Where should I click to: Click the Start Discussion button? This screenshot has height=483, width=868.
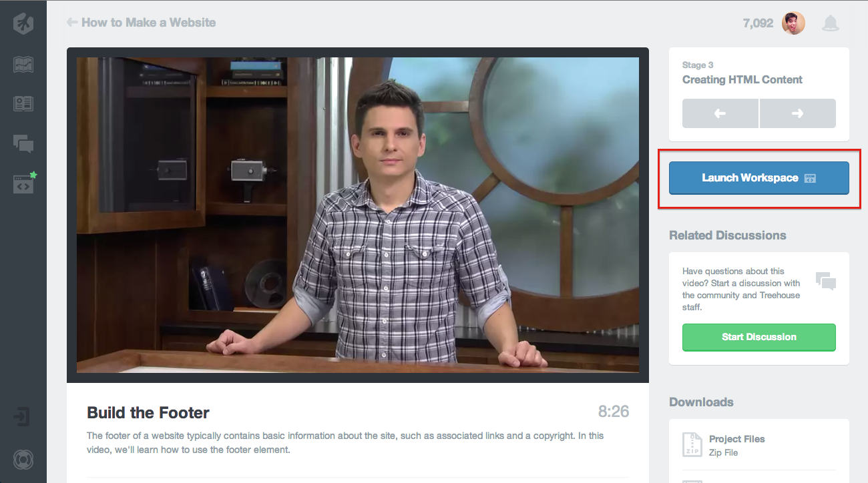(759, 337)
